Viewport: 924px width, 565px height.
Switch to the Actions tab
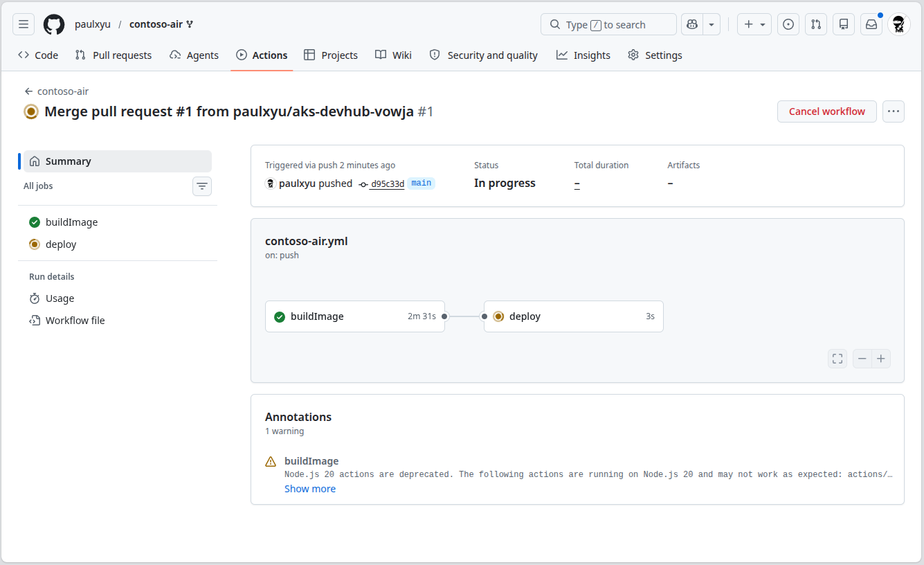[x=262, y=55]
